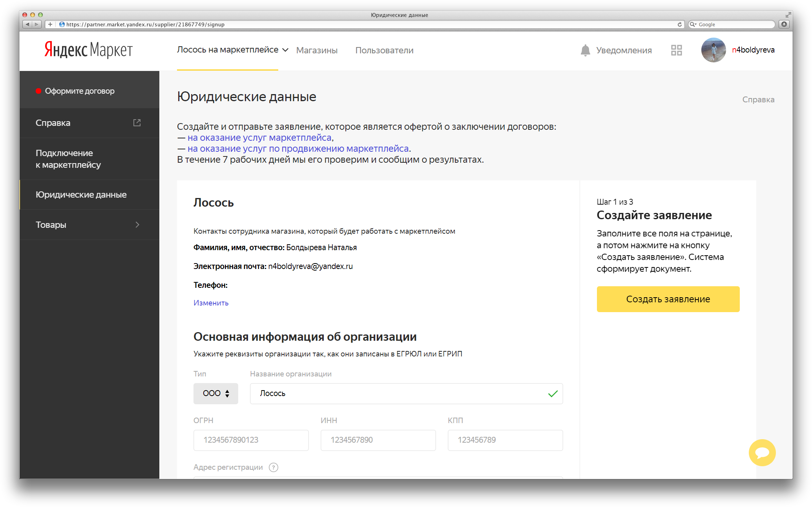812x507 pixels.
Task: Expand the Лосось на маркетплейсе dropdown
Action: click(233, 50)
